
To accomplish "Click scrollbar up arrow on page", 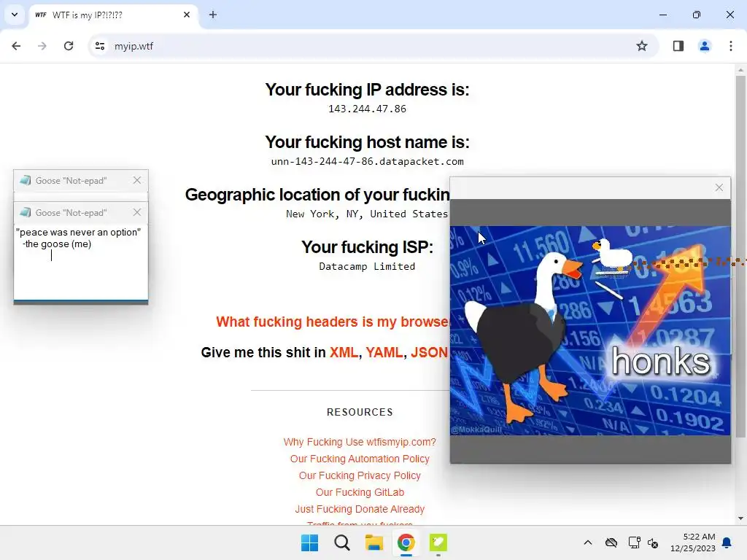I will [740, 69].
